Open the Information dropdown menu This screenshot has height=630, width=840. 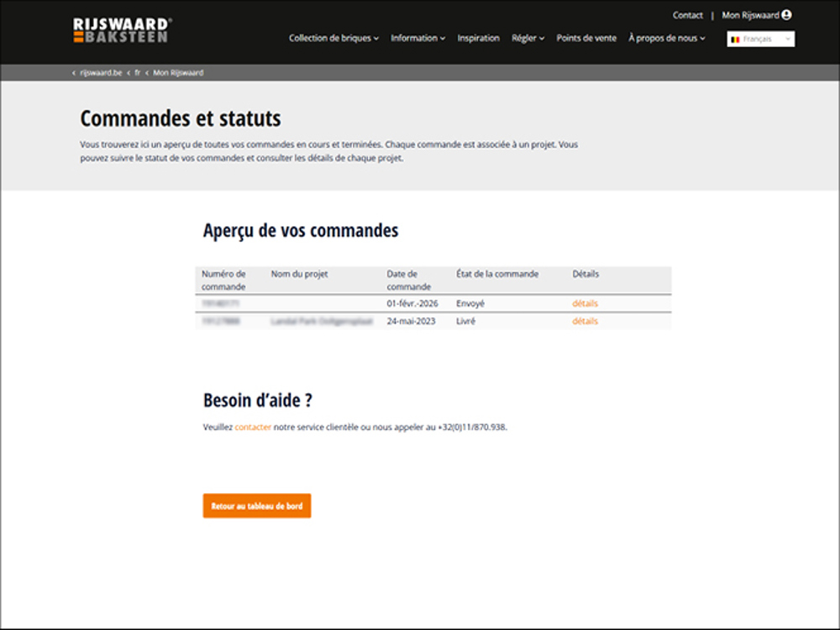417,39
